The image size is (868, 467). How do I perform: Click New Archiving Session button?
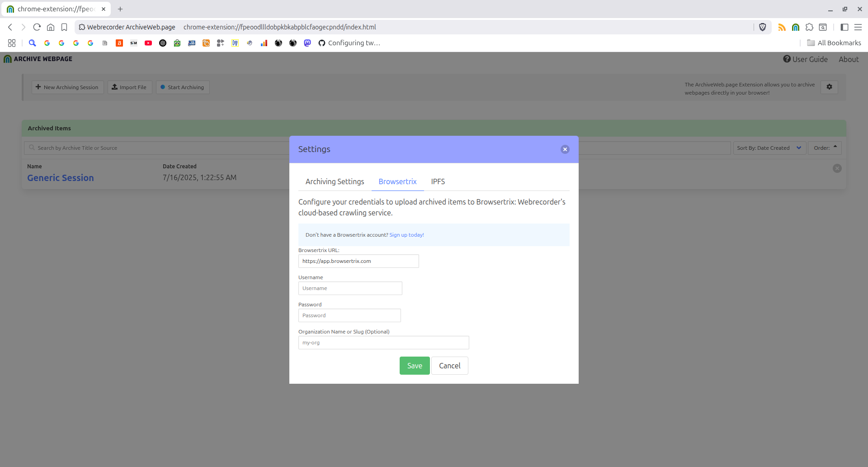68,87
